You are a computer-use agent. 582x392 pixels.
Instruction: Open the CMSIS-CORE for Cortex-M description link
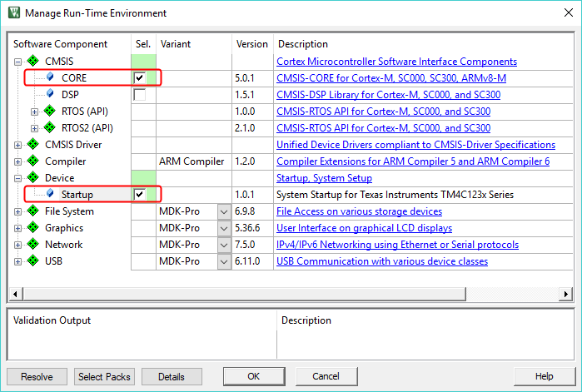tap(390, 78)
